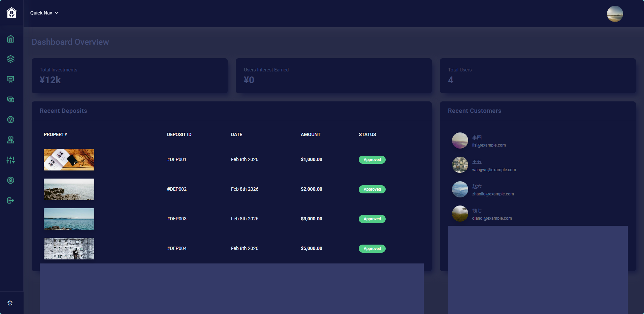Image resolution: width=644 pixels, height=314 pixels.
Task: Click the Total Users card
Action: click(538, 76)
